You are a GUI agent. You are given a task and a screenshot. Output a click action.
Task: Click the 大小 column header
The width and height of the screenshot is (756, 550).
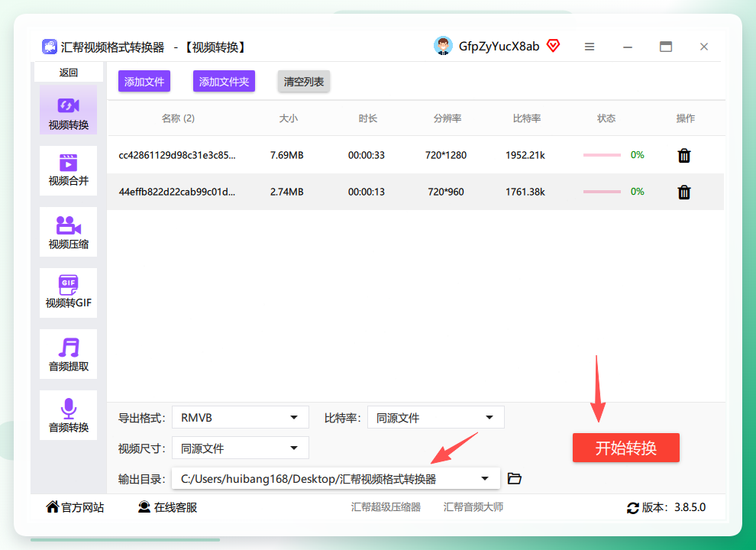(289, 118)
